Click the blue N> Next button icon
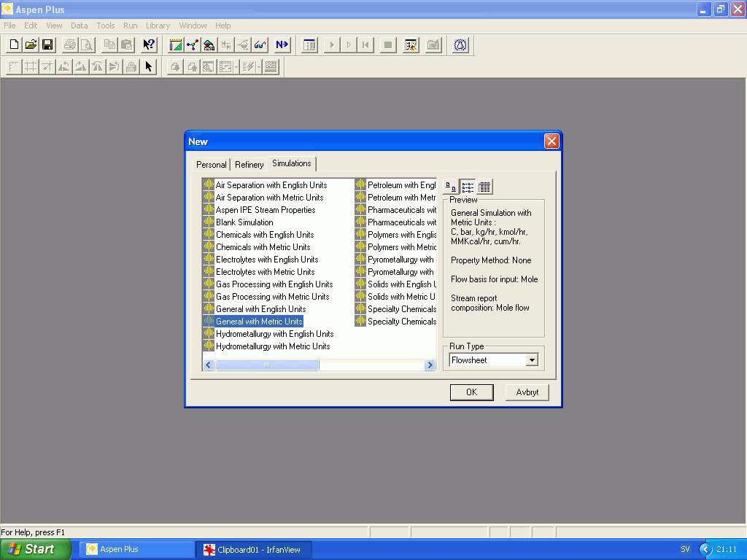747x560 pixels. coord(282,44)
